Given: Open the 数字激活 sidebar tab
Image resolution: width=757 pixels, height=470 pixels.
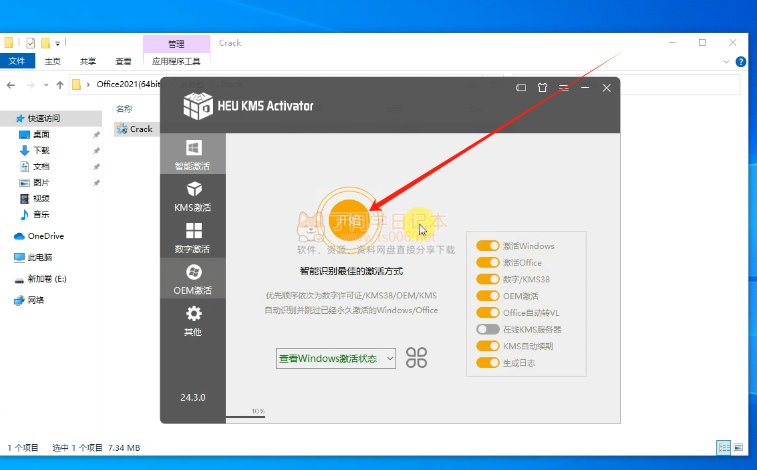Looking at the screenshot, I should coord(193,237).
